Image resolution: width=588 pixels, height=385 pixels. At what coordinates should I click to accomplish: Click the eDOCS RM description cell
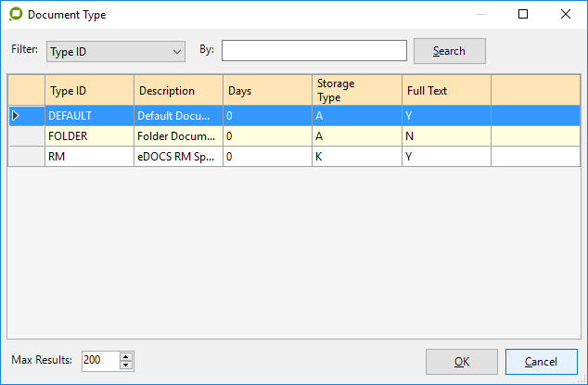coord(178,157)
